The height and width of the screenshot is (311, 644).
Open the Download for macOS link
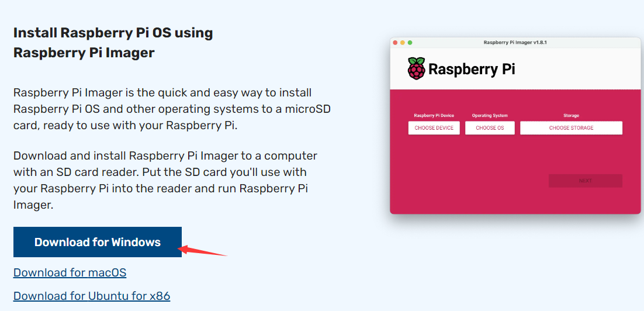(70, 272)
